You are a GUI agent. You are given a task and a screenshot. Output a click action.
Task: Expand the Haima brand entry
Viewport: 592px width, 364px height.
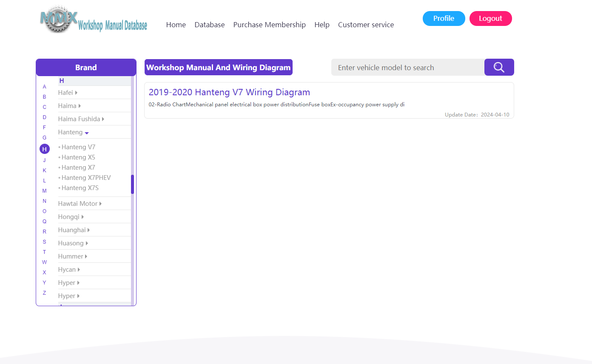tap(69, 106)
